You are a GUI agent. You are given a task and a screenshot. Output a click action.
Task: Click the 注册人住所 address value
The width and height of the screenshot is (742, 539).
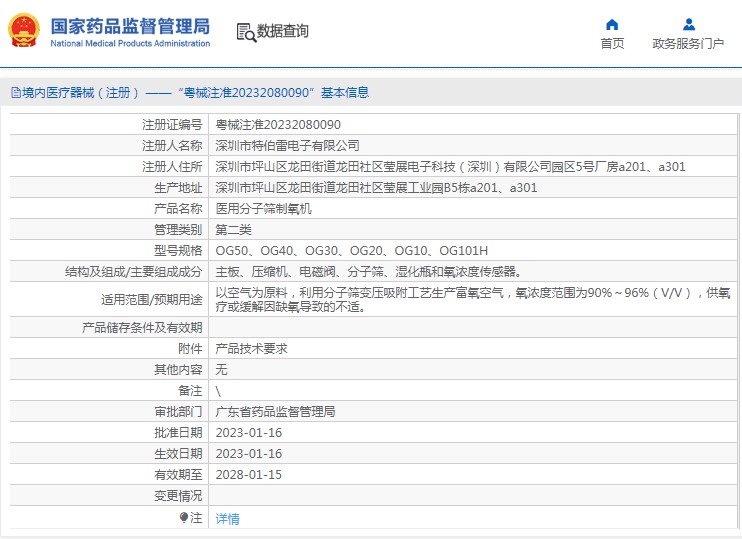point(450,167)
